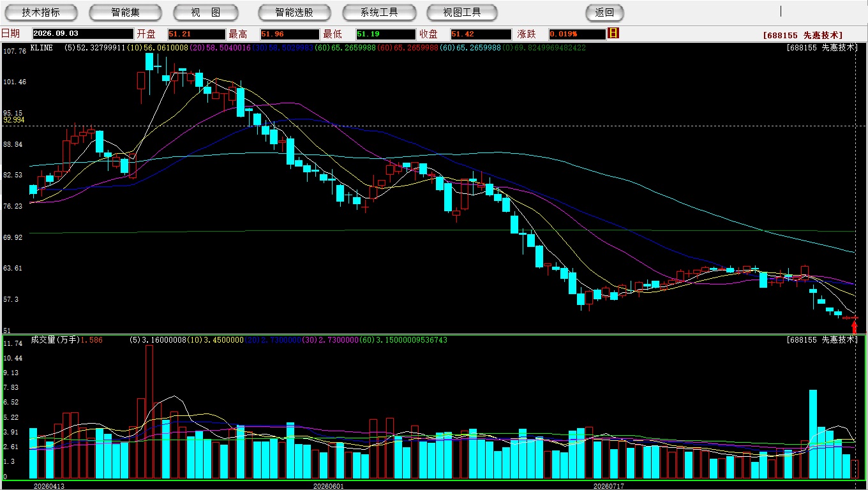Viewport: 868px width, 490px height.
Task: Click the 20260601 date axis label
Action: [328, 486]
